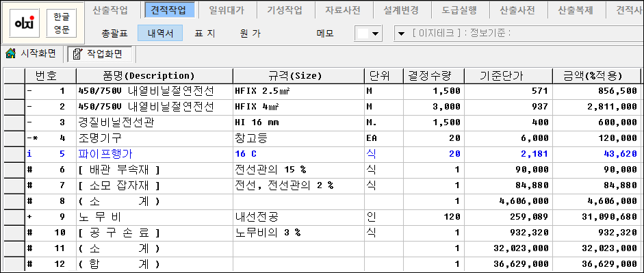Open the 원가 sub-menu
Screen dimensions: 644x273
250,34
